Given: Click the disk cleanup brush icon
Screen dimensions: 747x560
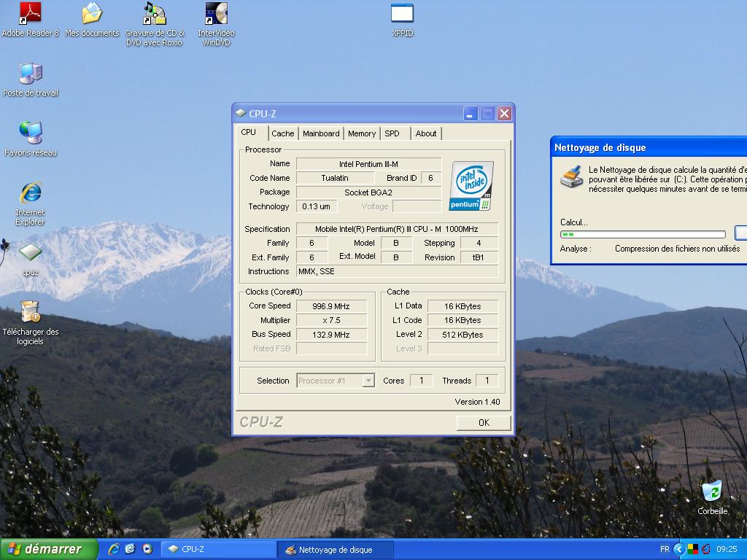Looking at the screenshot, I should click(x=572, y=176).
